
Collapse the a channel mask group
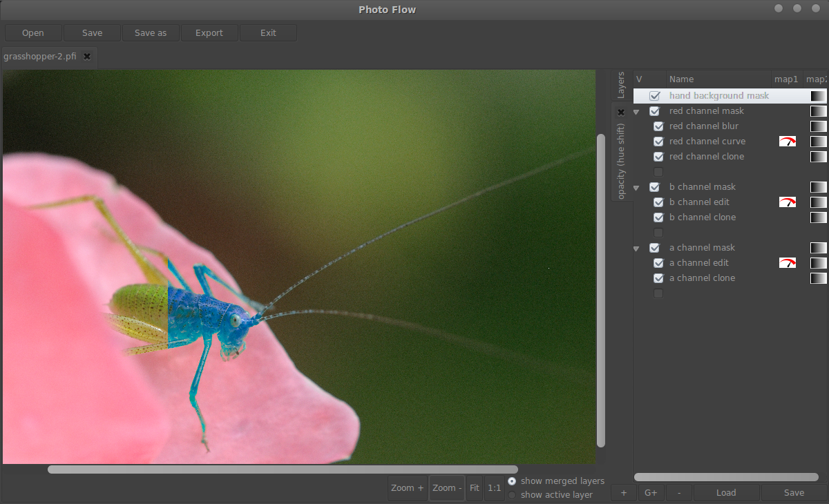636,247
